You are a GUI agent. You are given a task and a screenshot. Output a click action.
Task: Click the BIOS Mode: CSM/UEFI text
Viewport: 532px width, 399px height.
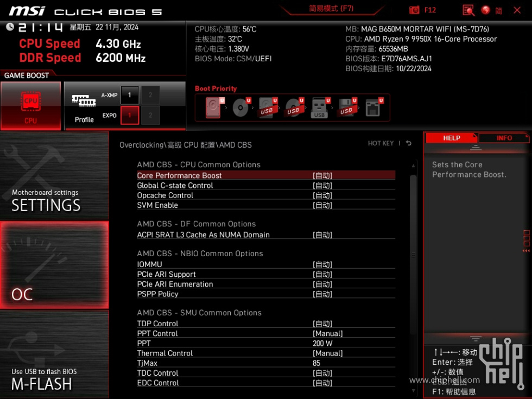(x=233, y=59)
